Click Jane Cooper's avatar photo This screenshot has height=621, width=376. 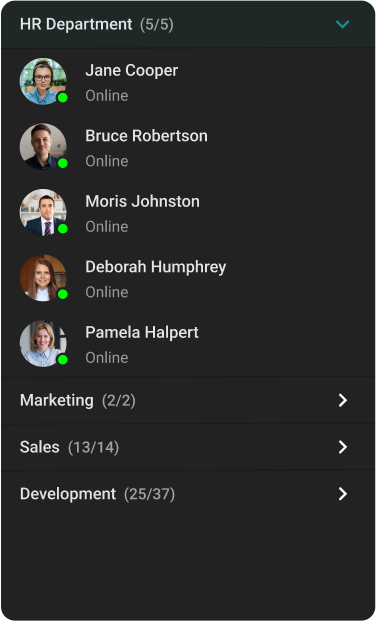tap(43, 81)
